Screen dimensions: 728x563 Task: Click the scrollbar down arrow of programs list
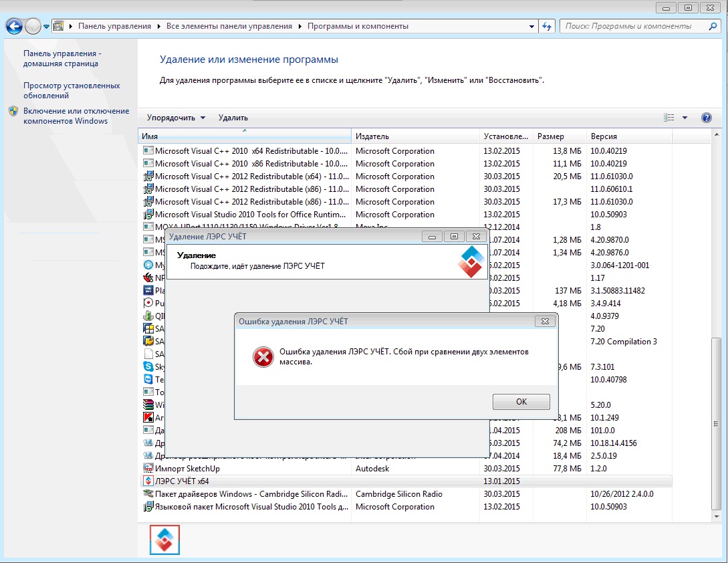click(716, 517)
